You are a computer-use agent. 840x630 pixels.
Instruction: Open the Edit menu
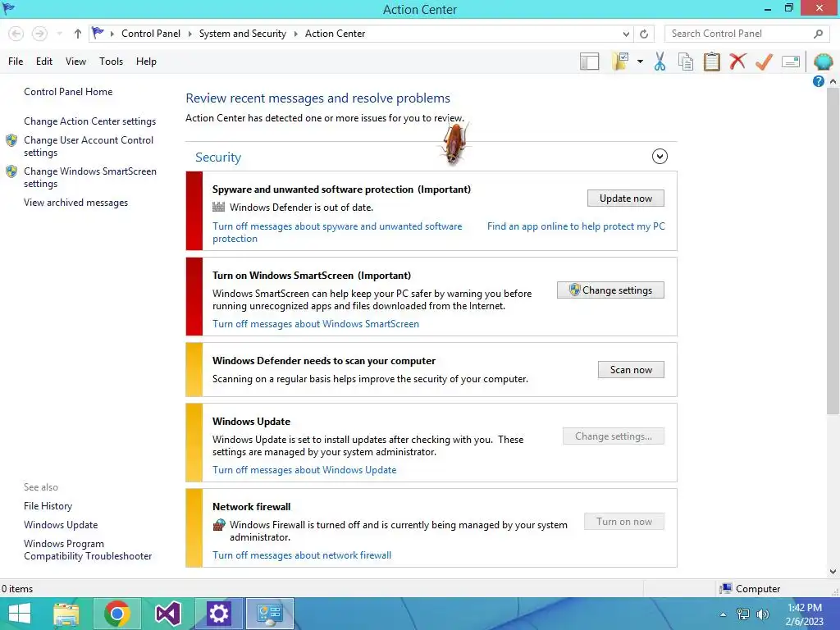point(44,62)
